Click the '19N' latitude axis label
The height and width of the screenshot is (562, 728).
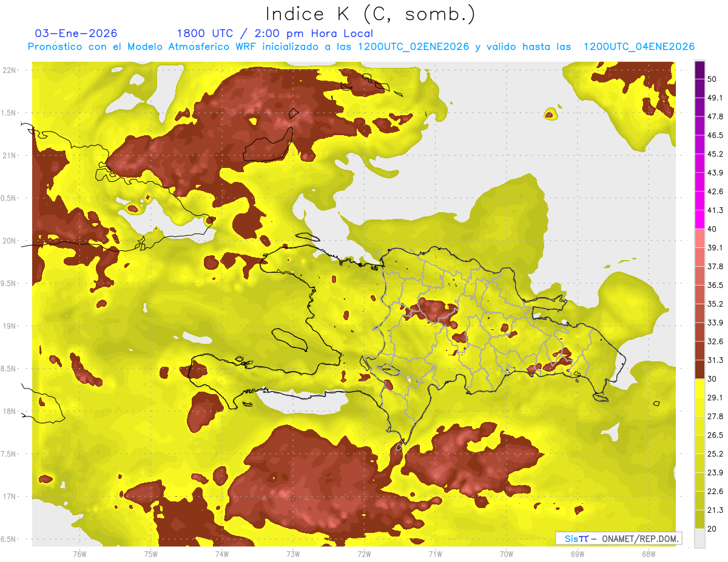click(x=10, y=326)
